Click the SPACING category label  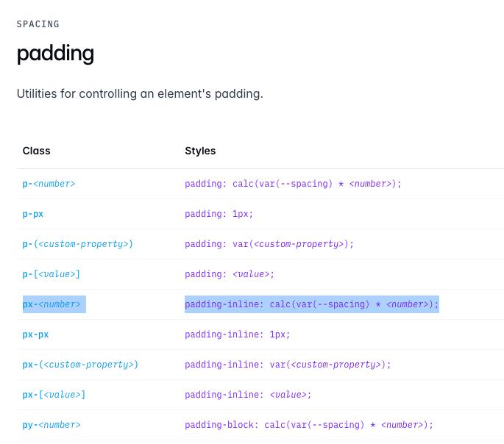point(38,24)
